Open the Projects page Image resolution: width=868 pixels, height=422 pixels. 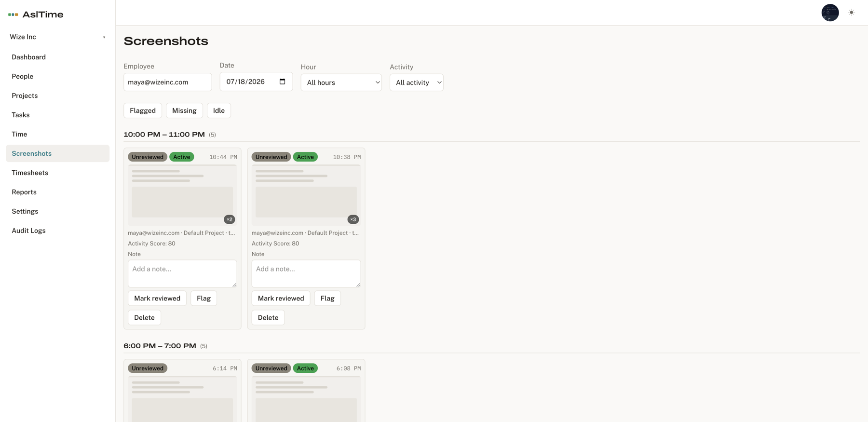57,95
